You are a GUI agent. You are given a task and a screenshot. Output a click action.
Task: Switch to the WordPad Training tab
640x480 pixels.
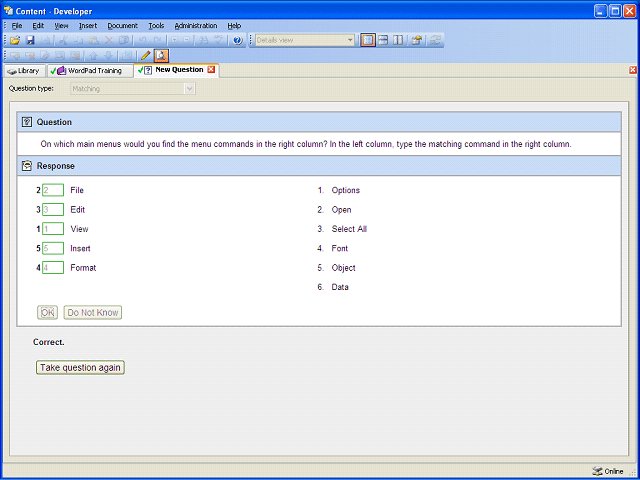tap(91, 71)
